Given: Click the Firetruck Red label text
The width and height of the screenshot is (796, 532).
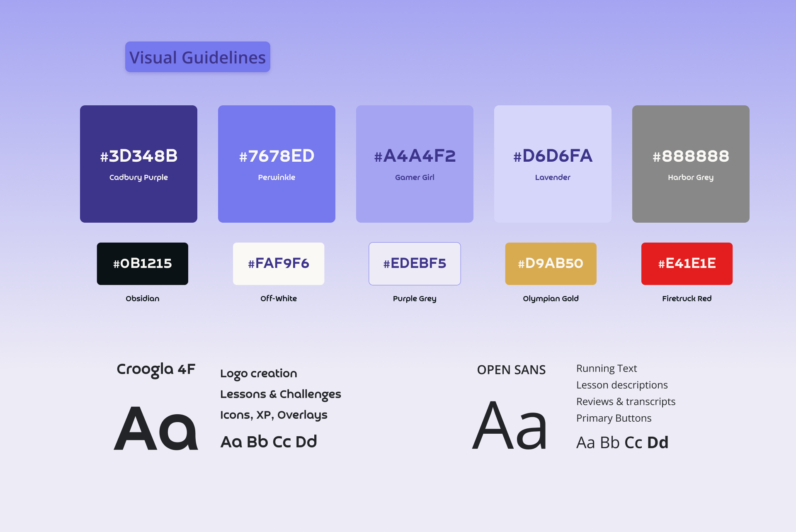Looking at the screenshot, I should 687,299.
